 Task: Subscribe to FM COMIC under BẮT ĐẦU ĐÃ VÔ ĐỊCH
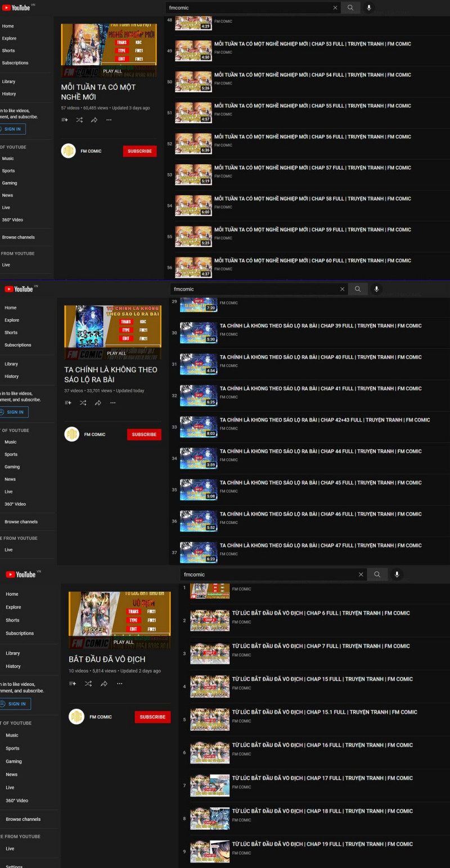[x=152, y=717]
